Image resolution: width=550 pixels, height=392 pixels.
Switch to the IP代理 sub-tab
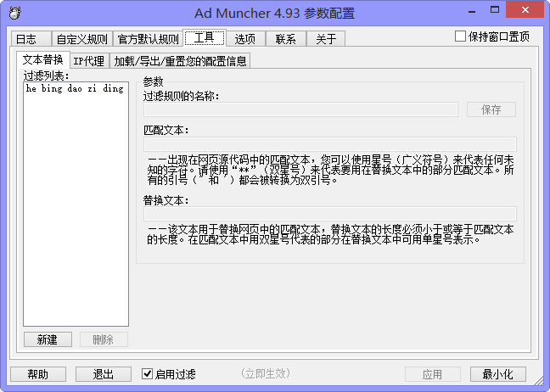89,60
